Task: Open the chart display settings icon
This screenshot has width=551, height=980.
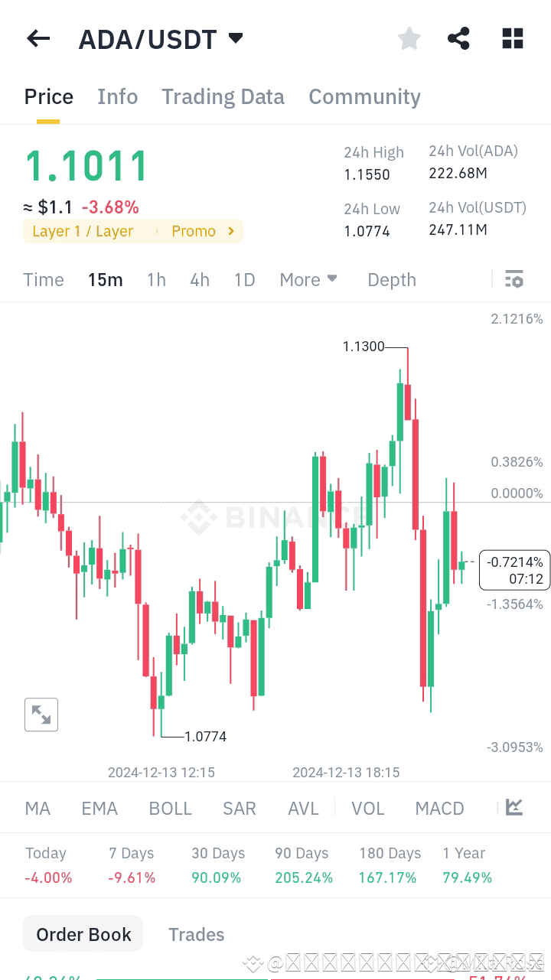Action: pyautogui.click(x=514, y=279)
